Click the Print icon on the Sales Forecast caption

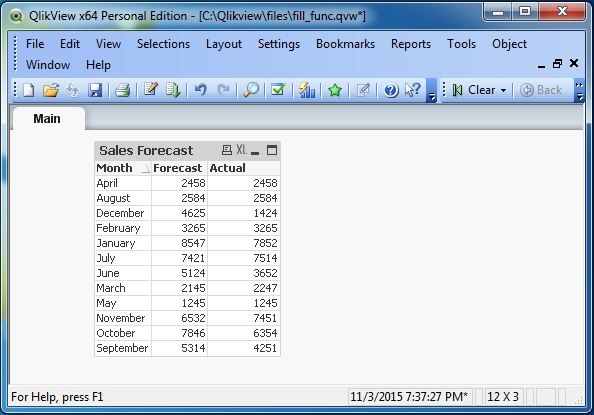pyautogui.click(x=227, y=150)
